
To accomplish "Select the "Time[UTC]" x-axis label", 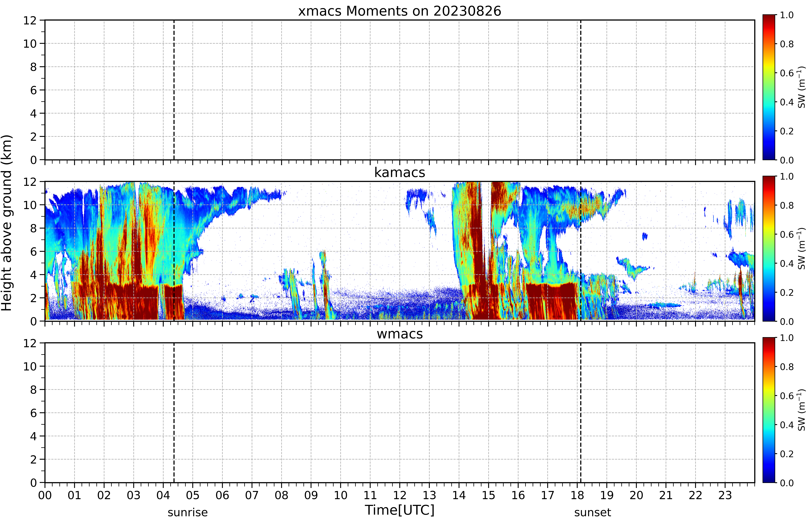I will 400,510.
